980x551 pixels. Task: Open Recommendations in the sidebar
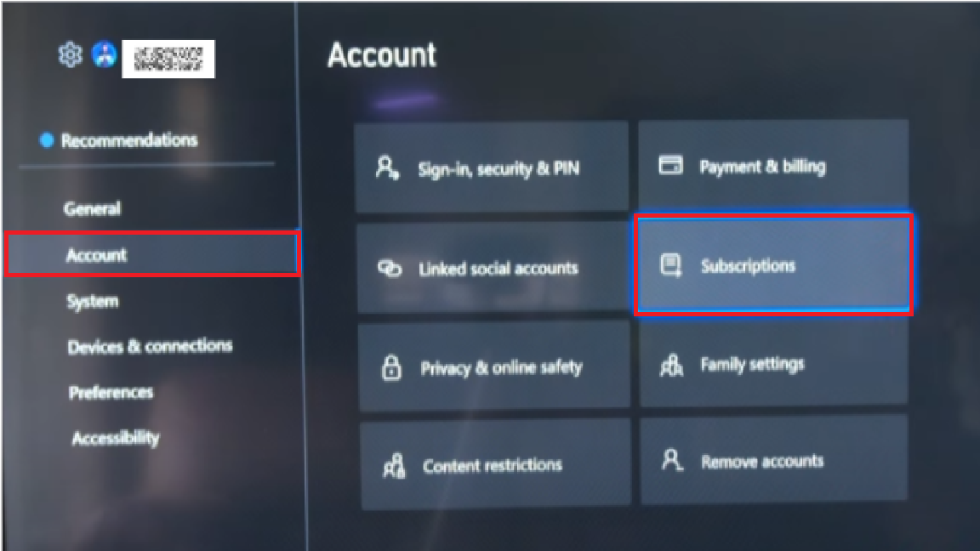coord(128,140)
